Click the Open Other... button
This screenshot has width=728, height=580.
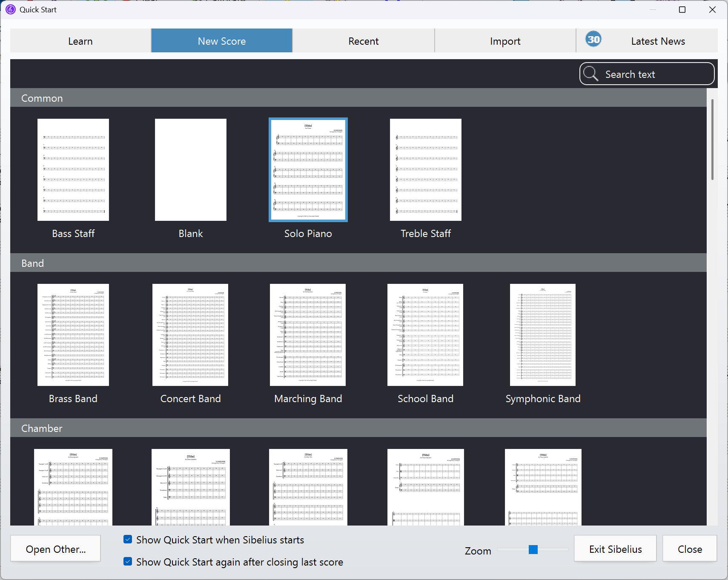click(x=56, y=549)
